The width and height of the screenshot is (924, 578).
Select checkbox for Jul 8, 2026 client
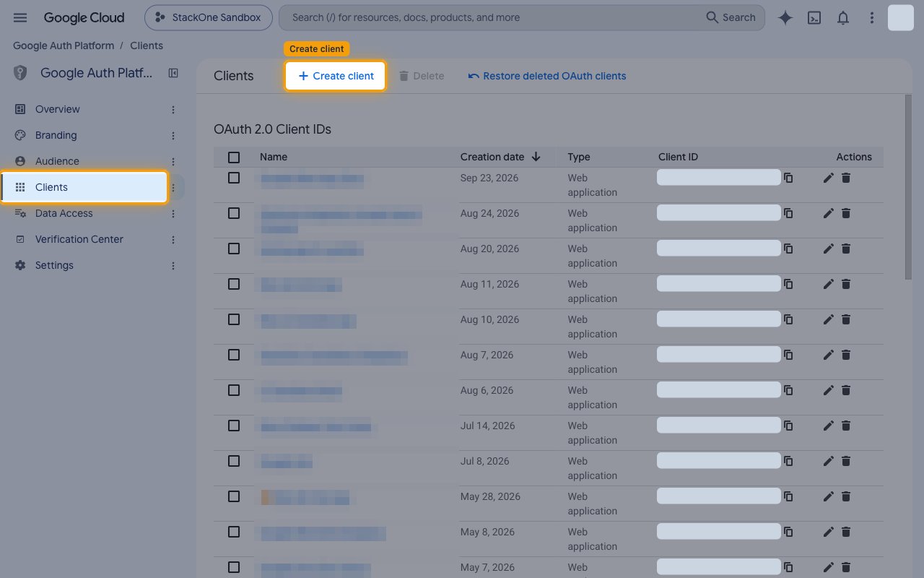pos(234,461)
